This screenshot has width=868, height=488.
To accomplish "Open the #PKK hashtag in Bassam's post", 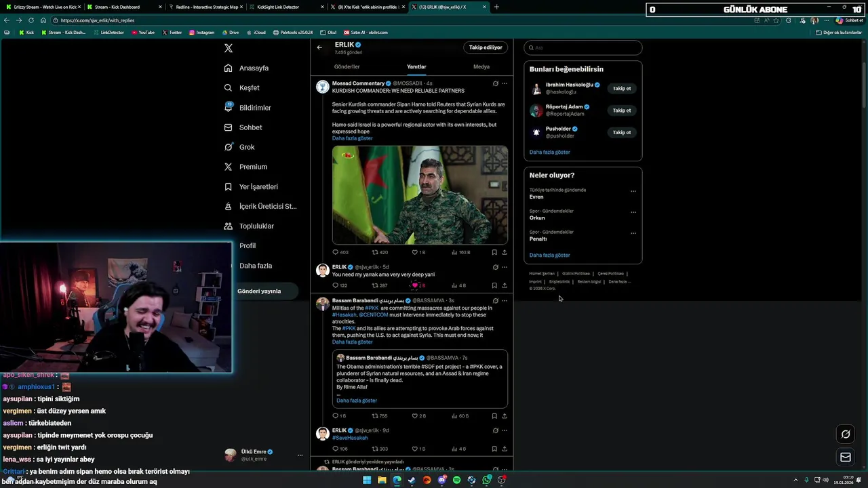I will (x=372, y=308).
